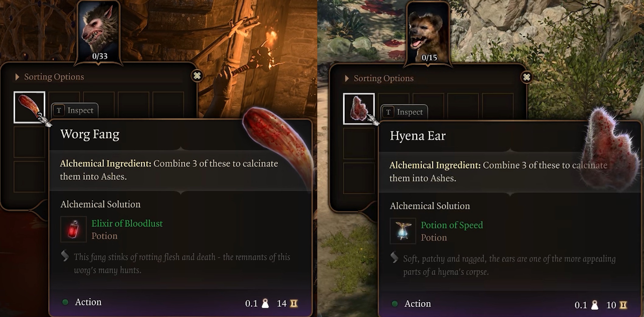Click the worg portrait showing 0/33
The height and width of the screenshot is (317, 644).
[99, 32]
